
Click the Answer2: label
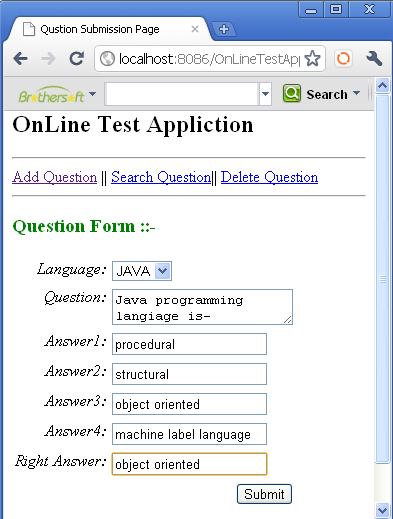tap(76, 371)
